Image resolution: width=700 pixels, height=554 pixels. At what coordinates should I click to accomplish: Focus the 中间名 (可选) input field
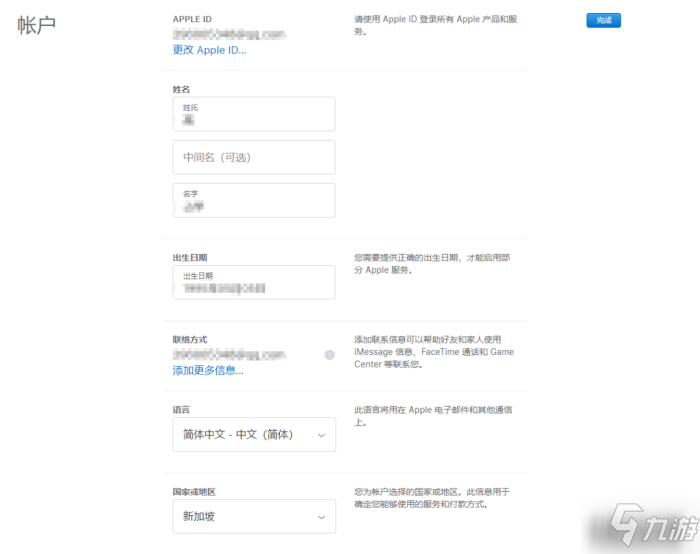click(254, 157)
